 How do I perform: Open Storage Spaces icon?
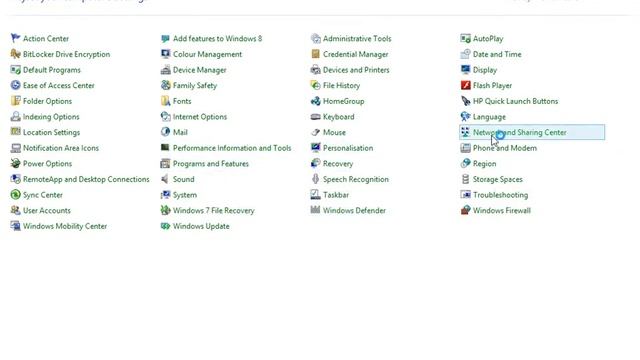465,179
